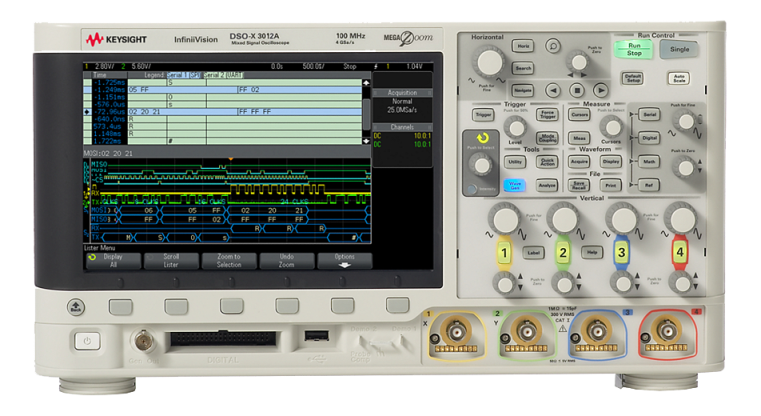Select the Zoom to Selection softkey
Viewport: 761px width, 416px height.
click(229, 261)
